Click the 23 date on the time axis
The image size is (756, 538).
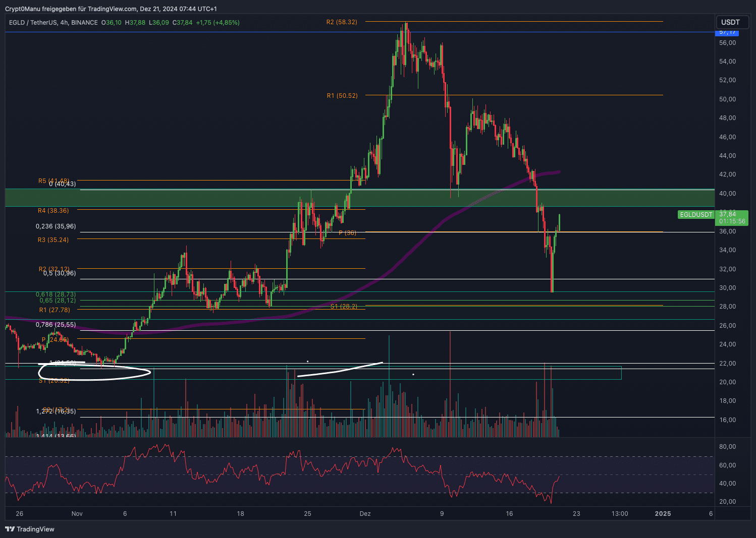point(576,514)
